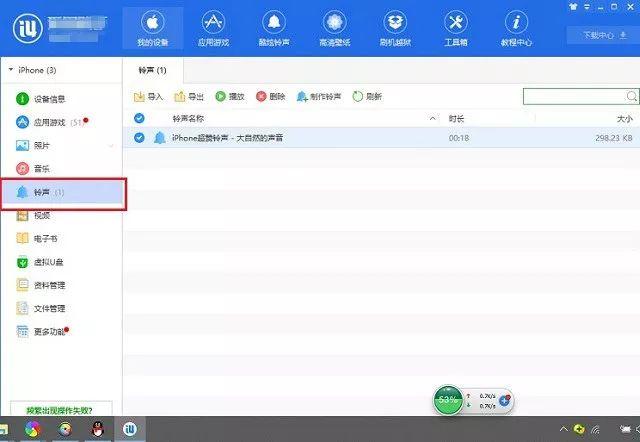Collapse the iPhone (3) device tree
640x442 pixels.
point(11,70)
